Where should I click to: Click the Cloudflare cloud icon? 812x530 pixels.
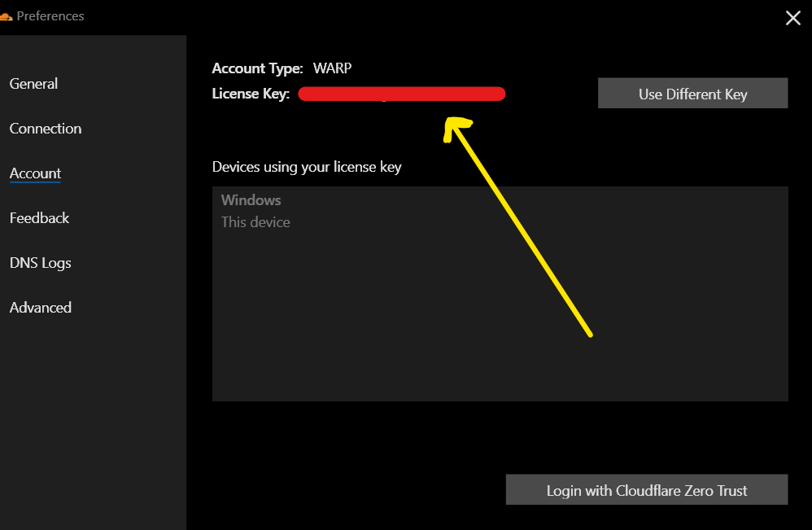pyautogui.click(x=6, y=16)
